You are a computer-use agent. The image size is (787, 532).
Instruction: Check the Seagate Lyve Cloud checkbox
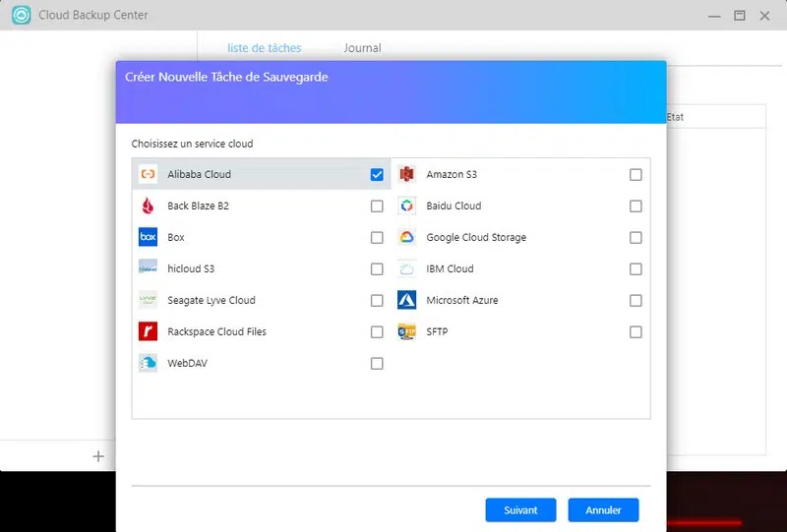(x=377, y=301)
